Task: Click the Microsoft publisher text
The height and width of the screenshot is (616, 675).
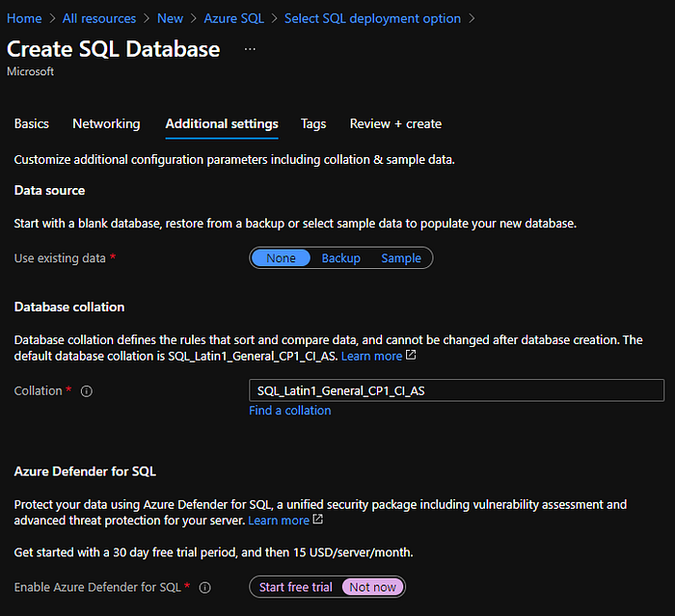Action: click(31, 71)
